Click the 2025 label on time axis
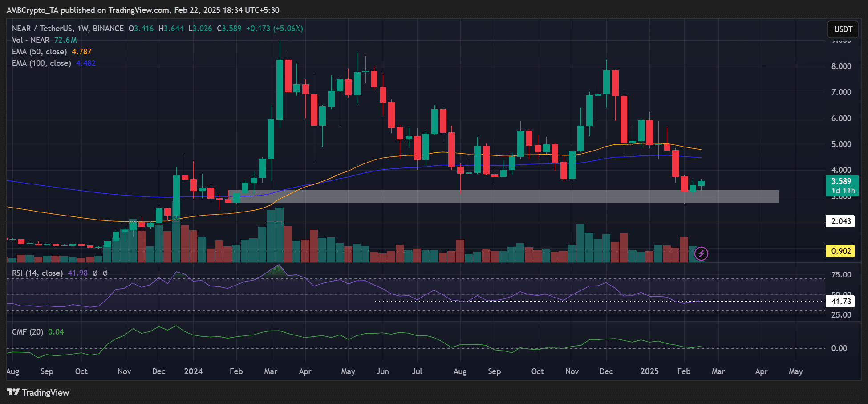 pos(649,371)
